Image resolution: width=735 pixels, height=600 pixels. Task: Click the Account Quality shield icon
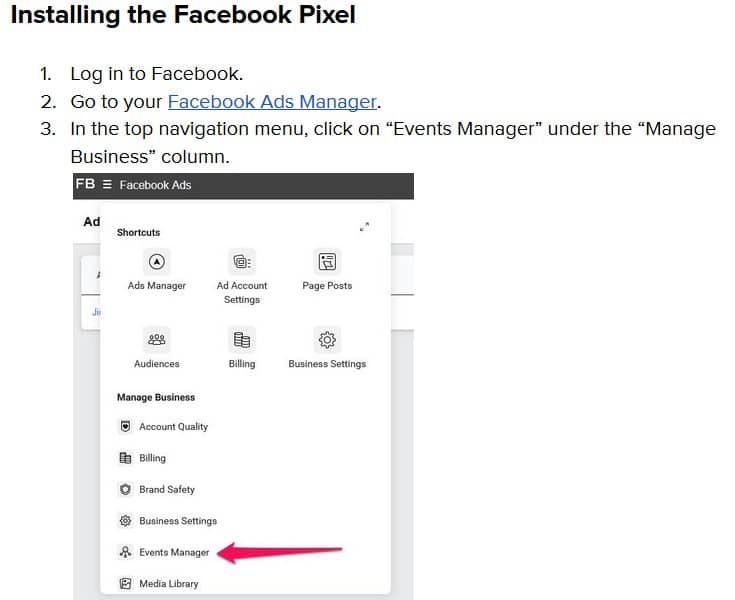125,427
